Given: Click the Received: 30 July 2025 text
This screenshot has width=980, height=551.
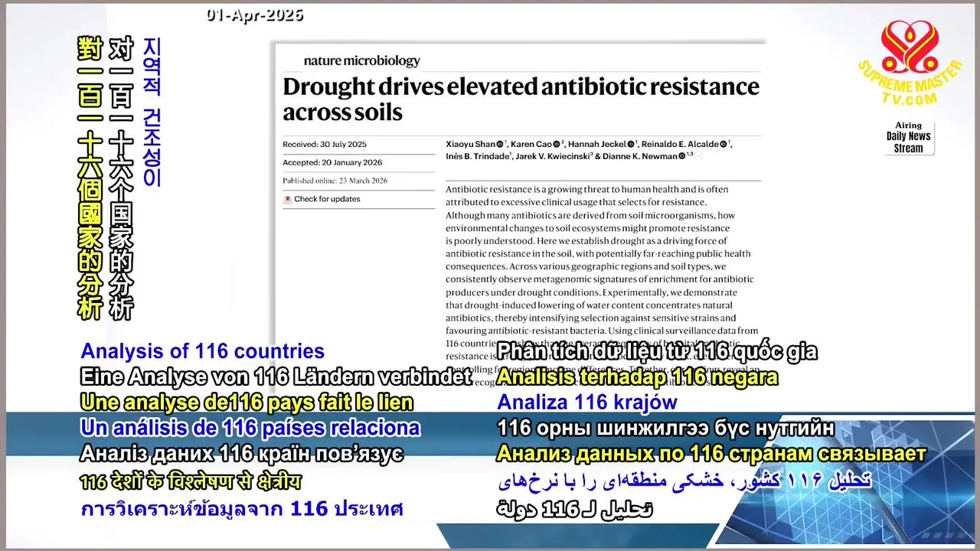Looking at the screenshot, I should (x=325, y=144).
